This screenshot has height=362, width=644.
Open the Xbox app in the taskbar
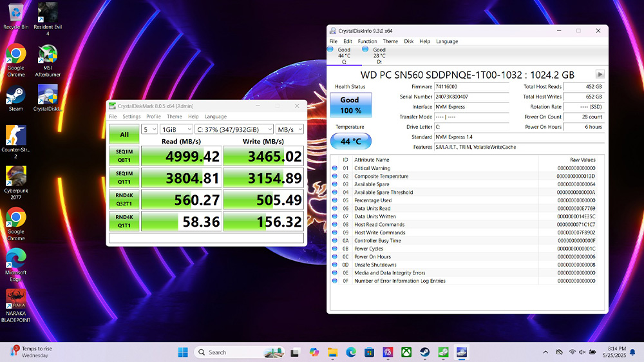tap(406, 352)
